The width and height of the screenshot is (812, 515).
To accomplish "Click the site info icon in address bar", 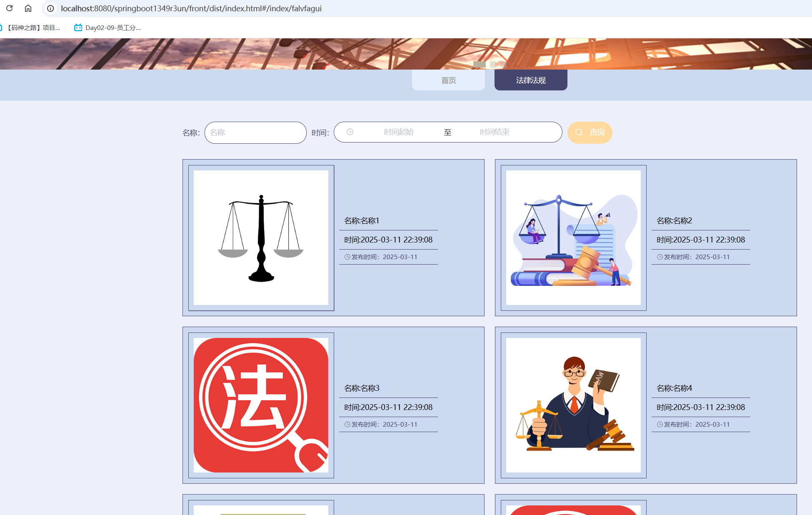I will pyautogui.click(x=50, y=8).
